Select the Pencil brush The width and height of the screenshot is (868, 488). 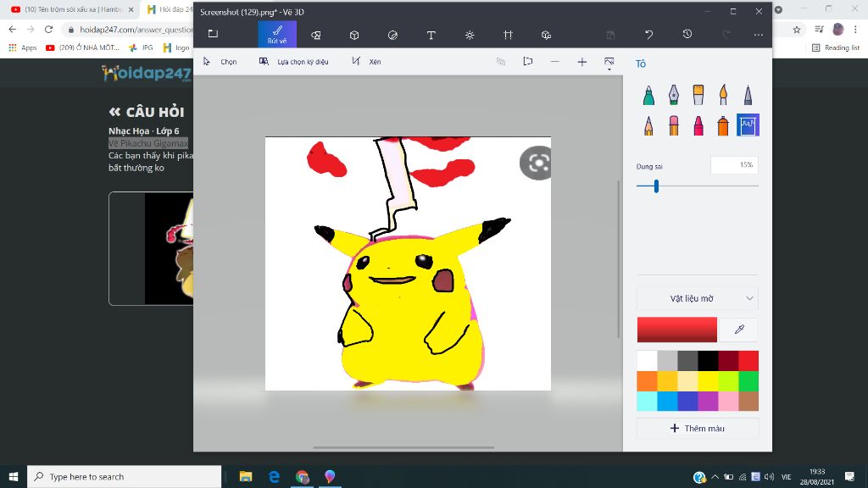tap(648, 125)
